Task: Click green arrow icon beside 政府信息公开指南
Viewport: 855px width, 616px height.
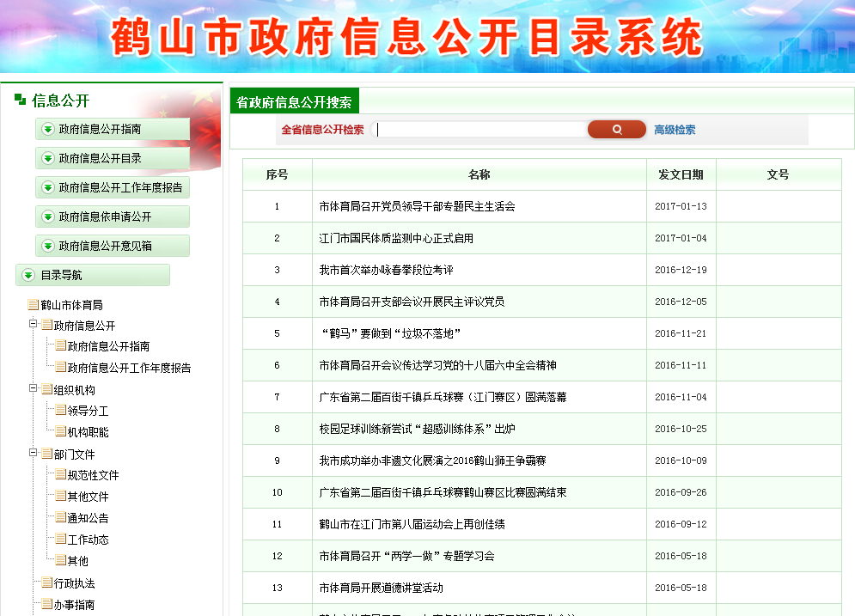Action: click(x=49, y=129)
